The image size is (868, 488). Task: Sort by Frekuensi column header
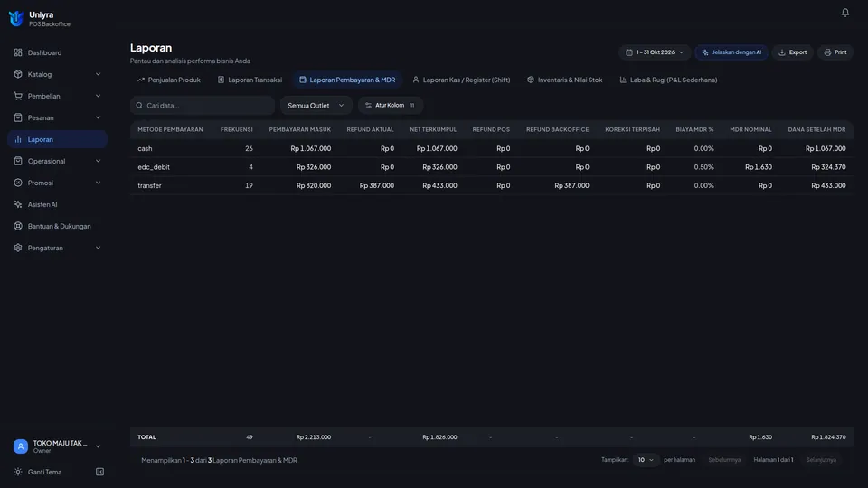tap(236, 129)
